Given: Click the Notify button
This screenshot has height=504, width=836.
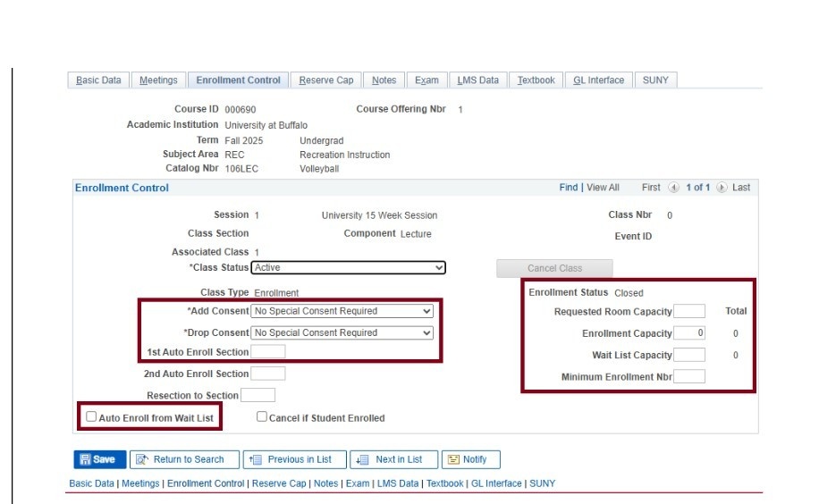Looking at the screenshot, I should point(470,459).
